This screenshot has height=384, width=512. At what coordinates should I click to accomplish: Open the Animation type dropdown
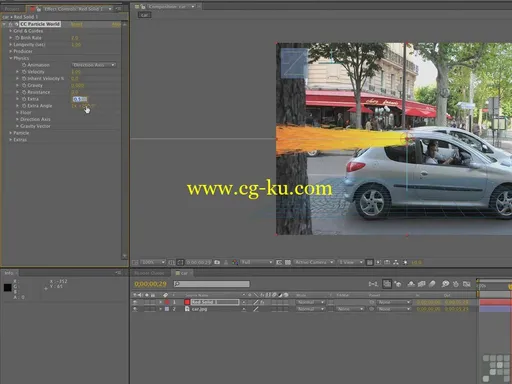tap(94, 65)
